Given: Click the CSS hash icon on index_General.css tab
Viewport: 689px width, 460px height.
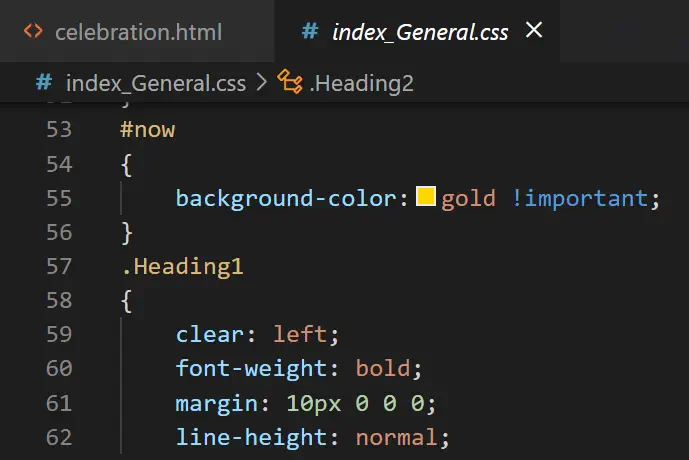Looking at the screenshot, I should coord(310,31).
